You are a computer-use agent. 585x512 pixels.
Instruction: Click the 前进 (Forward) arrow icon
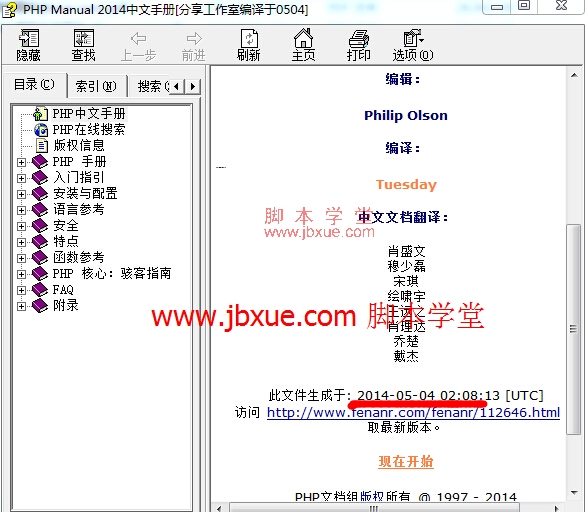point(194,38)
